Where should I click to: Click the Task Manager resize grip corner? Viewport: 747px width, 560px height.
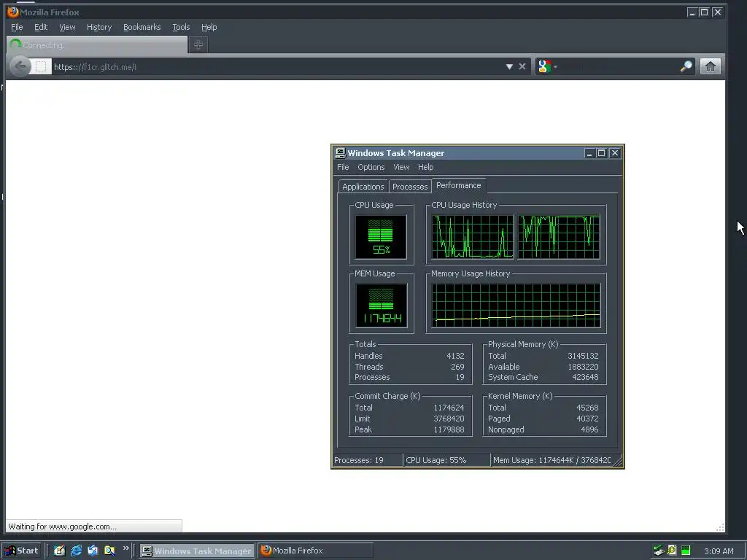618,461
